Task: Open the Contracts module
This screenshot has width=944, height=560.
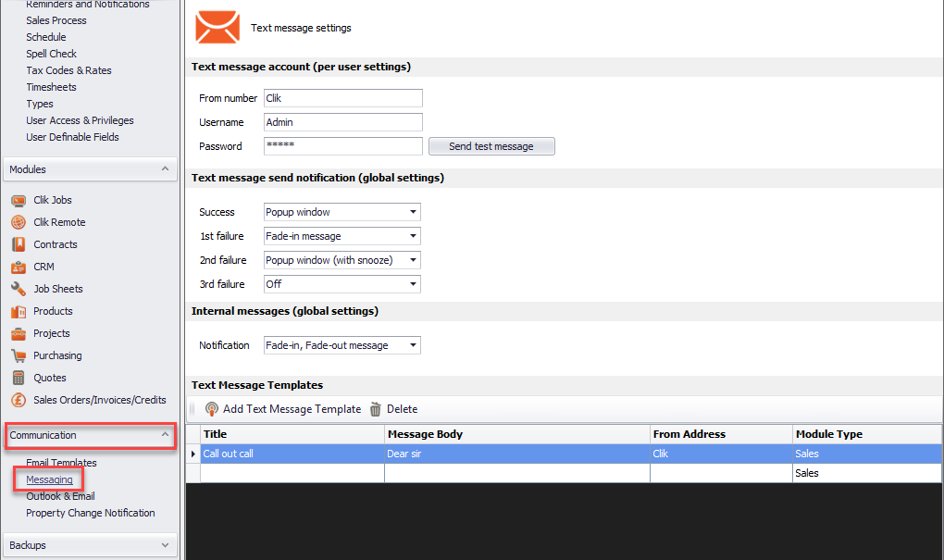Action: [19, 244]
